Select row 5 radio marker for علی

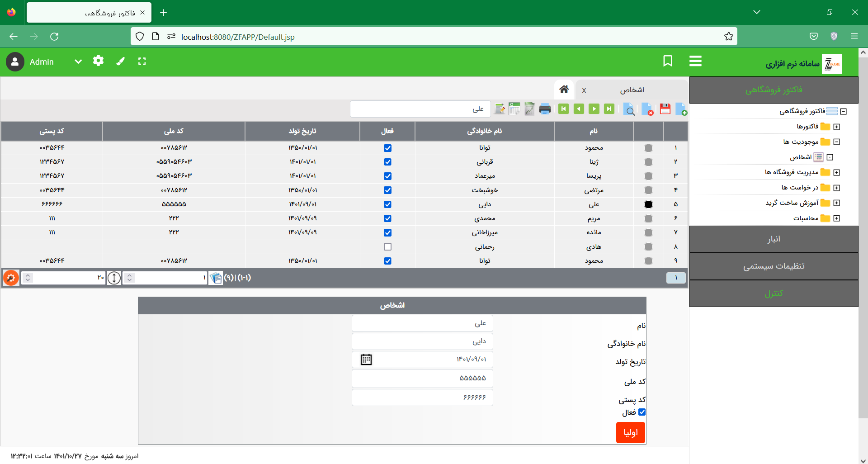tap(648, 204)
